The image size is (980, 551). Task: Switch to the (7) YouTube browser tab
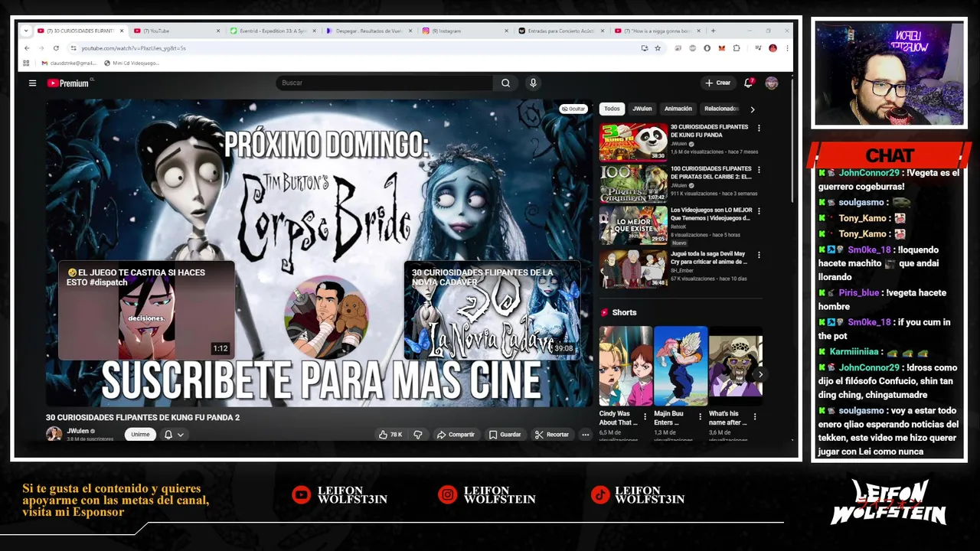coord(175,31)
